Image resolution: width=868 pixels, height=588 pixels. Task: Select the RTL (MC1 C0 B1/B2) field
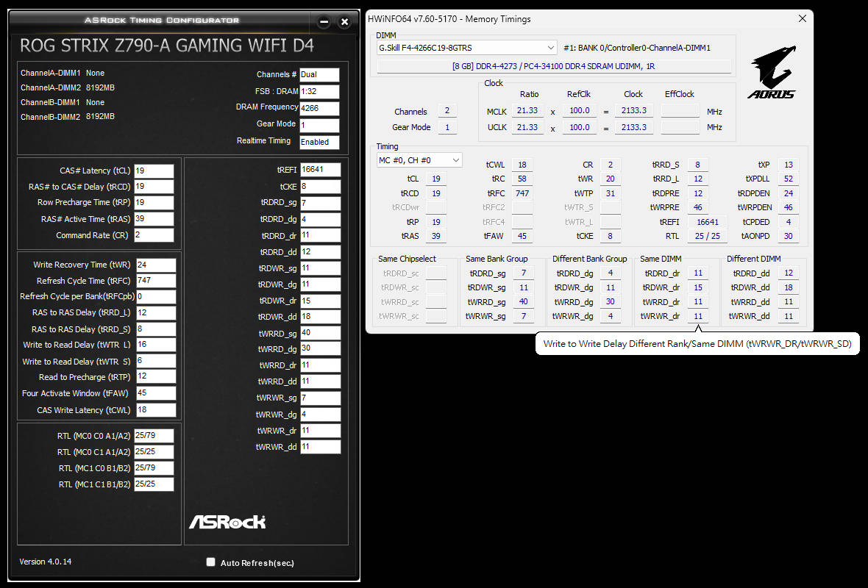point(154,468)
